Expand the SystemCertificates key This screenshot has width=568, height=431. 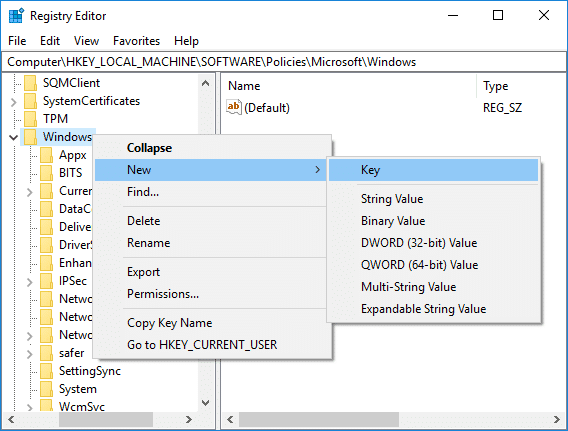(x=14, y=102)
